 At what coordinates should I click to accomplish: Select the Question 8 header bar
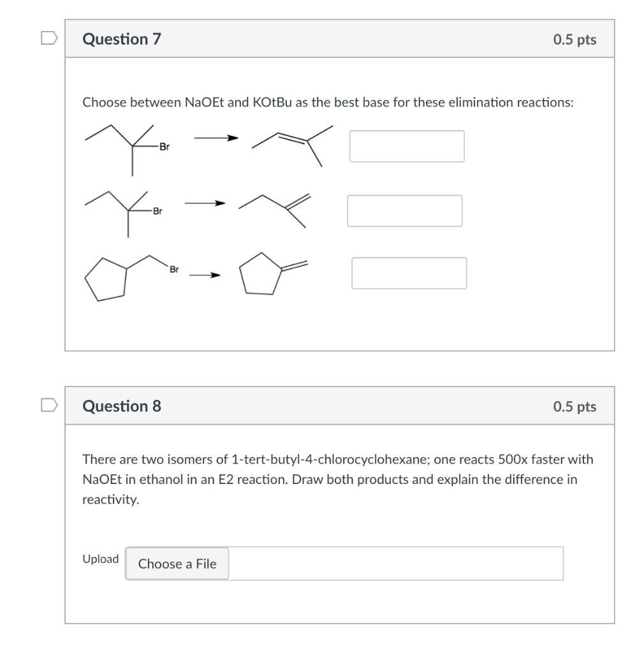click(x=339, y=406)
